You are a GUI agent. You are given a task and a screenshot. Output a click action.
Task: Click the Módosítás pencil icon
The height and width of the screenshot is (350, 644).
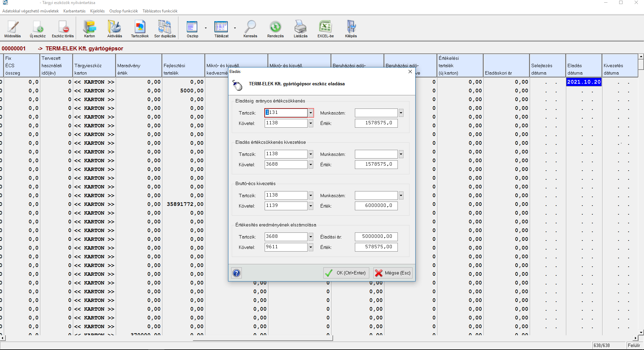click(x=13, y=27)
